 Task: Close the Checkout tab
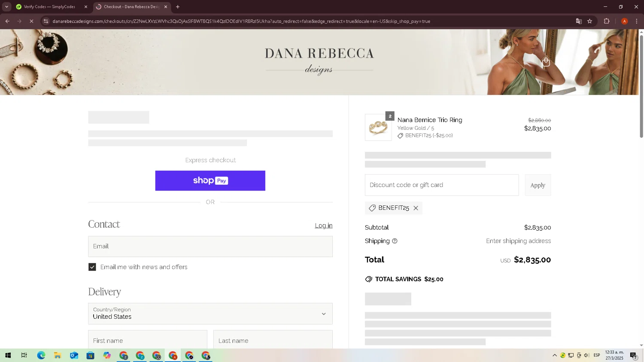click(x=166, y=7)
